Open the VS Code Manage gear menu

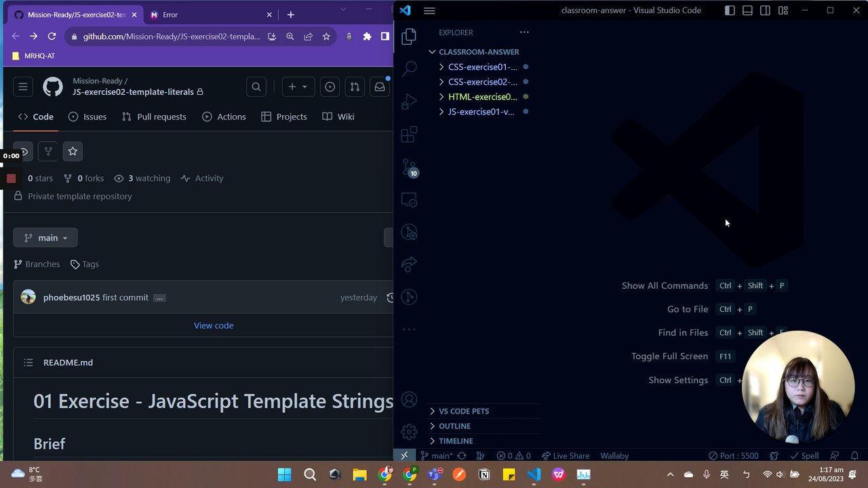pos(409,432)
